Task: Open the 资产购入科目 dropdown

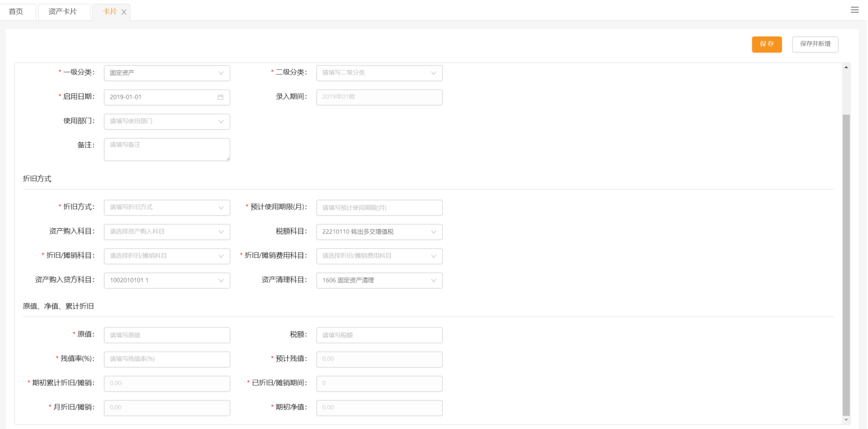Action: 167,232
